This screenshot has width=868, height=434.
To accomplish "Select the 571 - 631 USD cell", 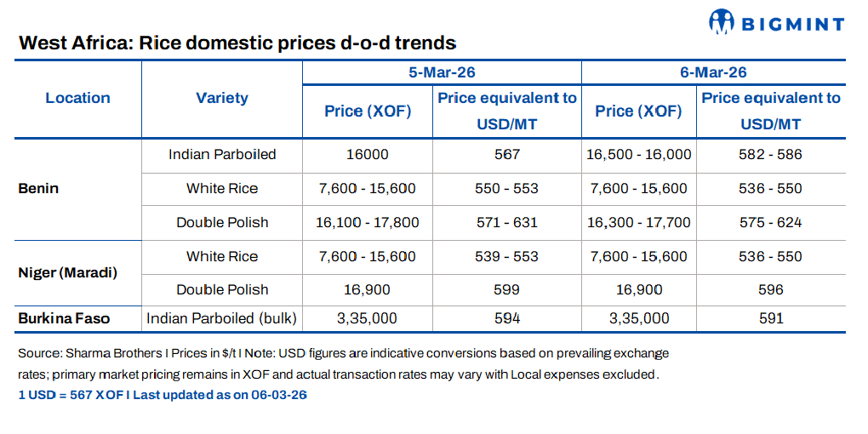I will point(506,222).
